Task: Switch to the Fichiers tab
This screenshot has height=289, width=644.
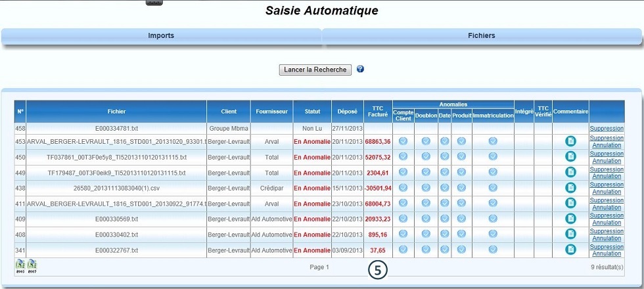Action: tap(482, 35)
